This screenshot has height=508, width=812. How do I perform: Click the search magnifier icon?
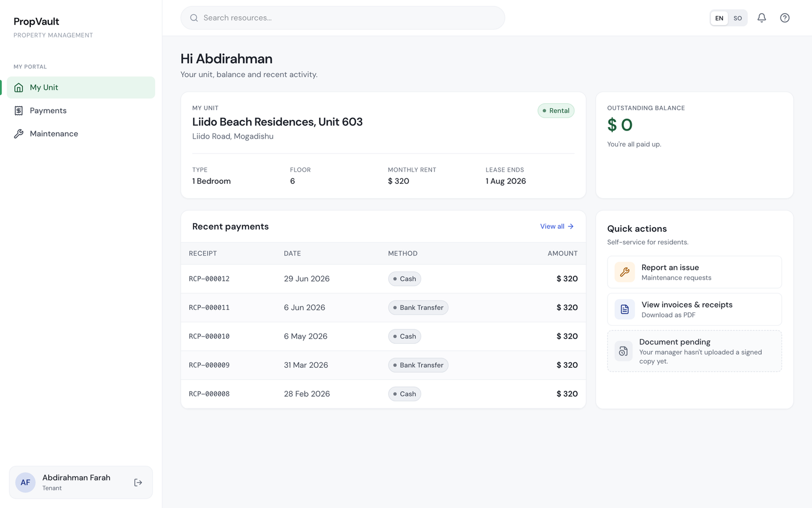pos(194,18)
